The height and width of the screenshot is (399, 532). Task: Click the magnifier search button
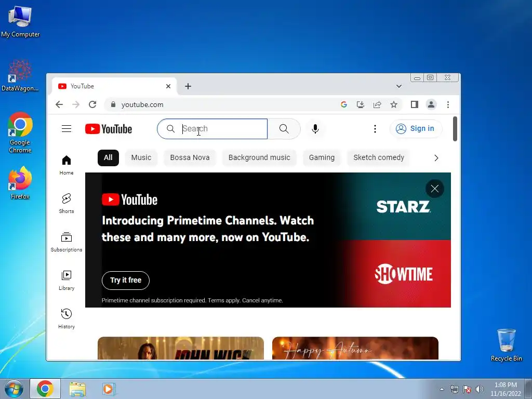[x=284, y=129]
